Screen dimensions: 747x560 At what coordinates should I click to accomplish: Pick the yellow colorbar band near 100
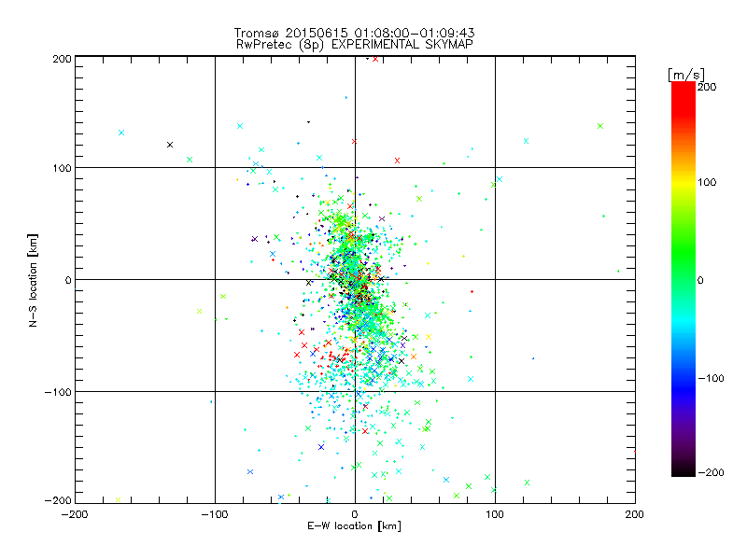[x=684, y=182]
